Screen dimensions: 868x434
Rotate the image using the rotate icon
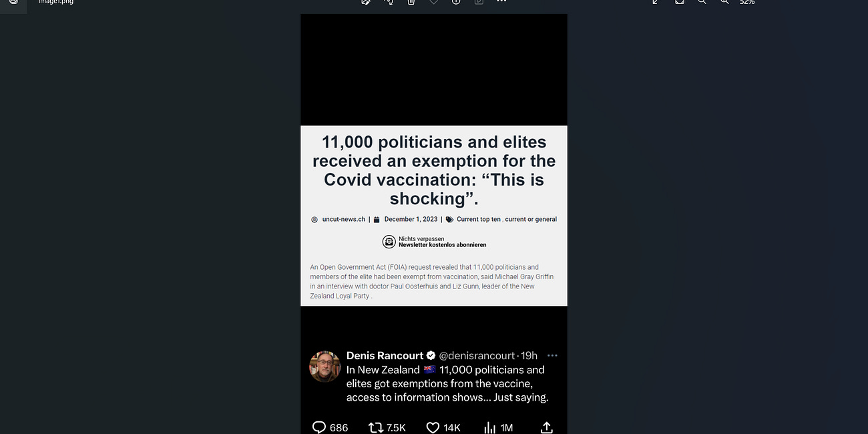coord(388,3)
